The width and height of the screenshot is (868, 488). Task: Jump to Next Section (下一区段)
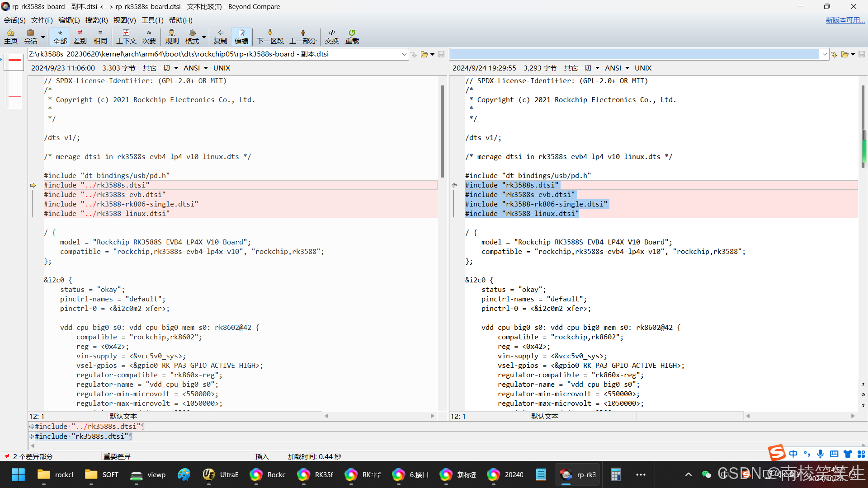tap(270, 37)
